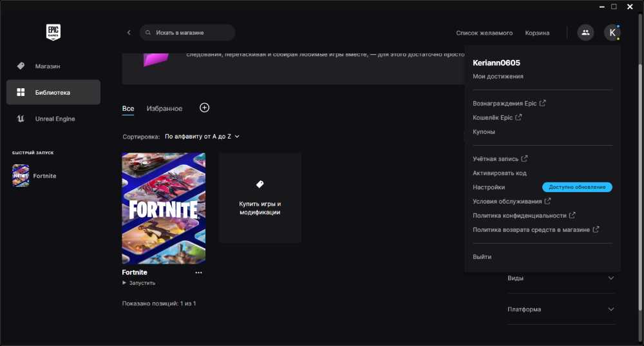Click the Fortnite game cover
The width and height of the screenshot is (644, 346).
click(x=164, y=208)
